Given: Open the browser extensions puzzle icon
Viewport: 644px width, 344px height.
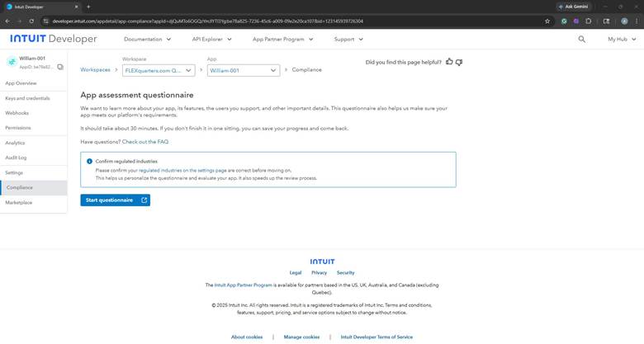Looking at the screenshot, I should [x=589, y=21].
